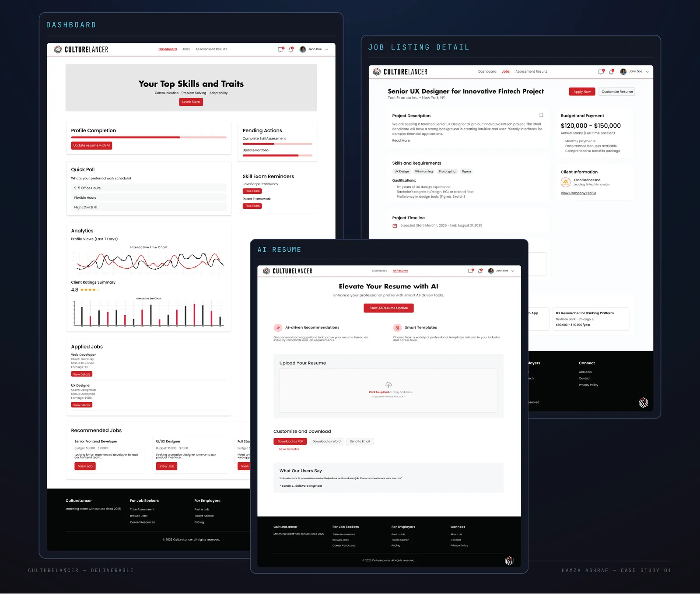Open View Company Profile link

578,193
